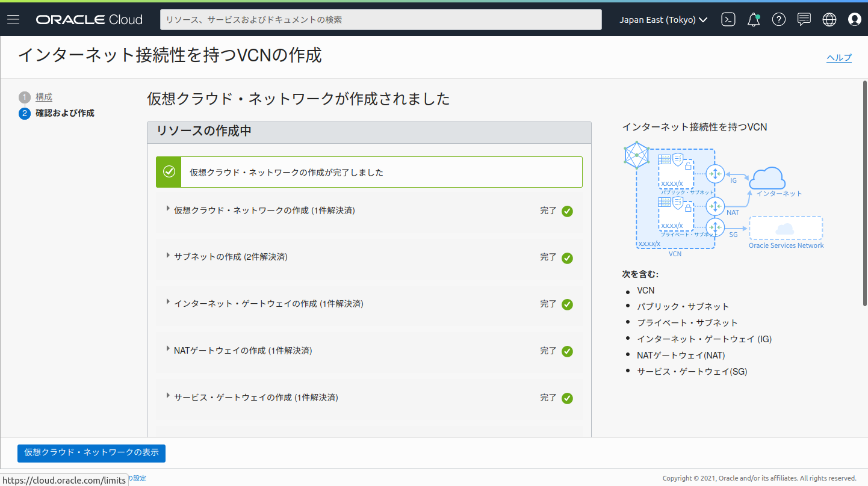Click プライベート・サブネット list item
The width and height of the screenshot is (868, 486).
point(687,323)
